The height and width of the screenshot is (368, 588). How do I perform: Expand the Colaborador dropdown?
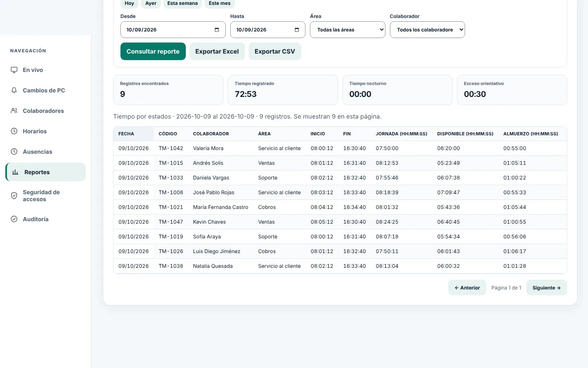(428, 30)
